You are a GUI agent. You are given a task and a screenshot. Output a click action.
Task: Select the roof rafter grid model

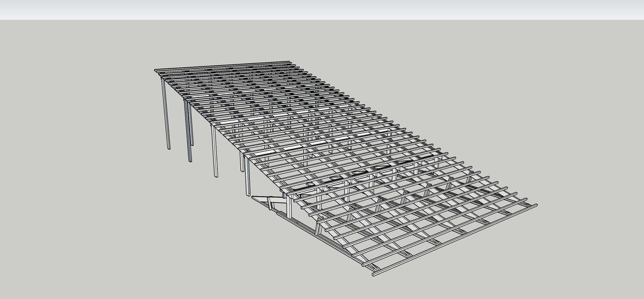point(346,168)
